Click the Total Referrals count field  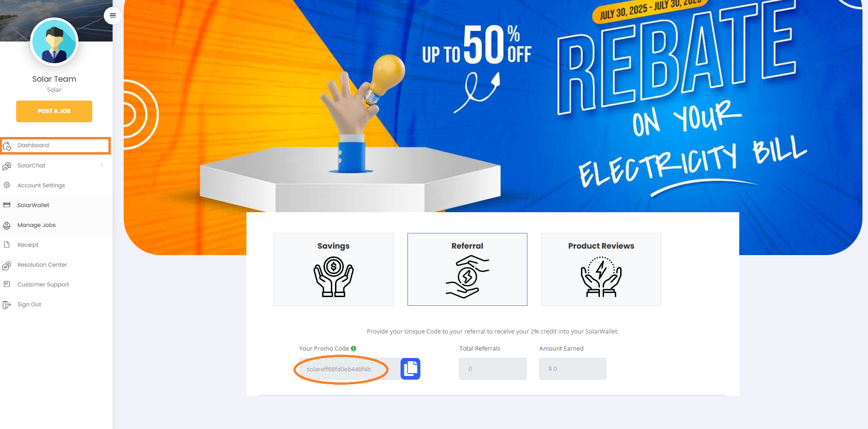(492, 369)
